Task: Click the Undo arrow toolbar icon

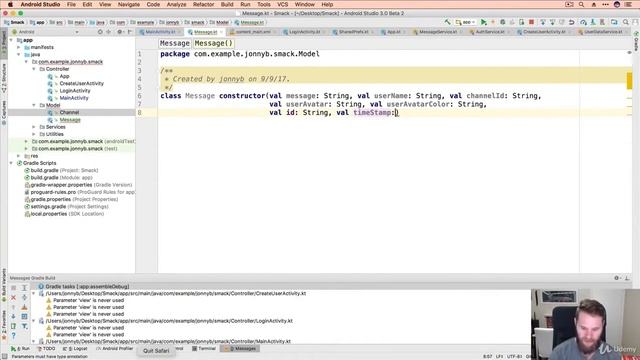Action: click(572, 22)
